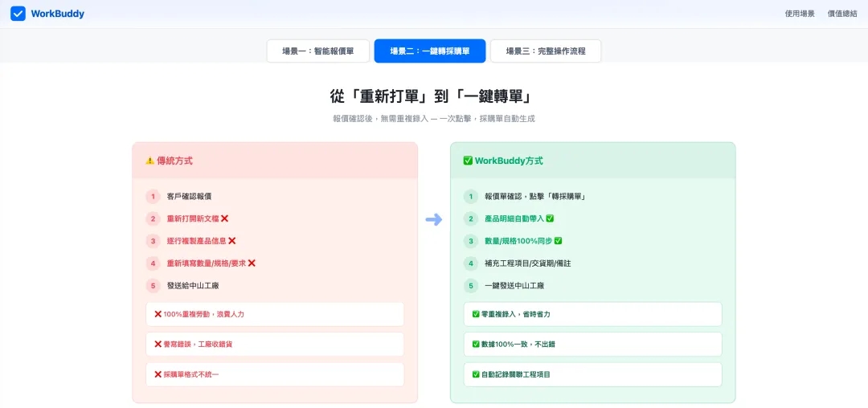Click step badge 3 beside 逐行複製產品信息
Viewport: 868px width, 408px height.
coord(153,241)
